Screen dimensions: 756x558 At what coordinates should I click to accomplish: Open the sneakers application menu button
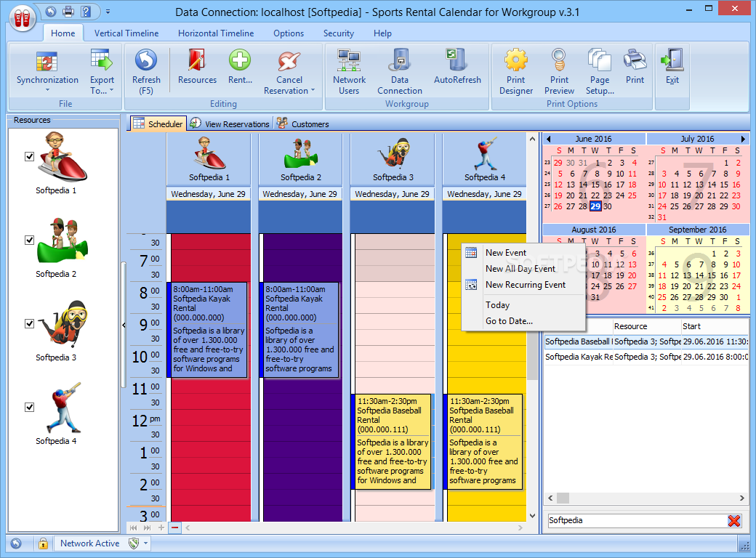click(x=23, y=20)
